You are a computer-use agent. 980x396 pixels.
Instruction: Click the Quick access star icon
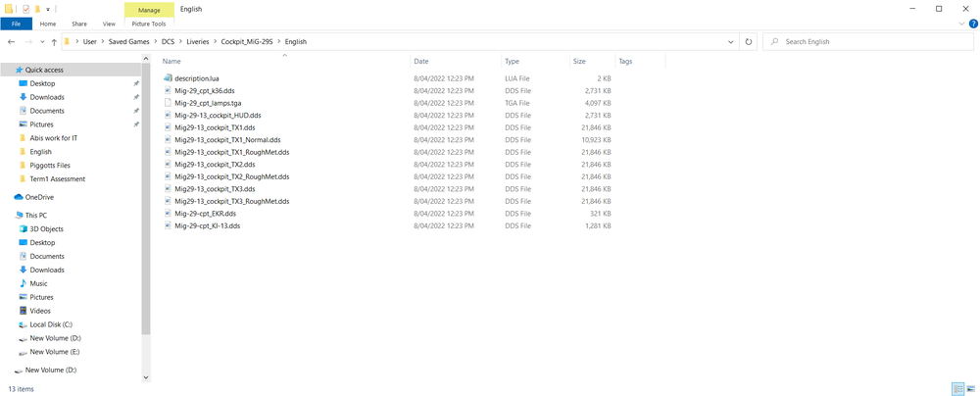pos(19,70)
